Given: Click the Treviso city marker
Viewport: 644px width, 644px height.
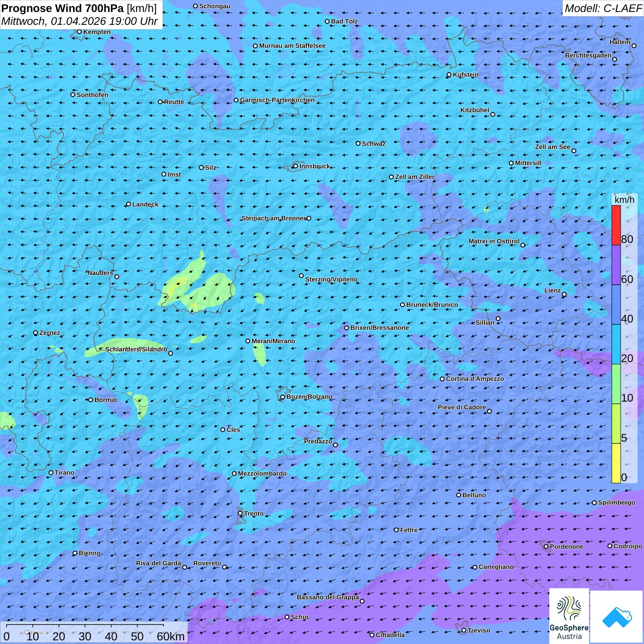Looking at the screenshot, I should tap(464, 630).
